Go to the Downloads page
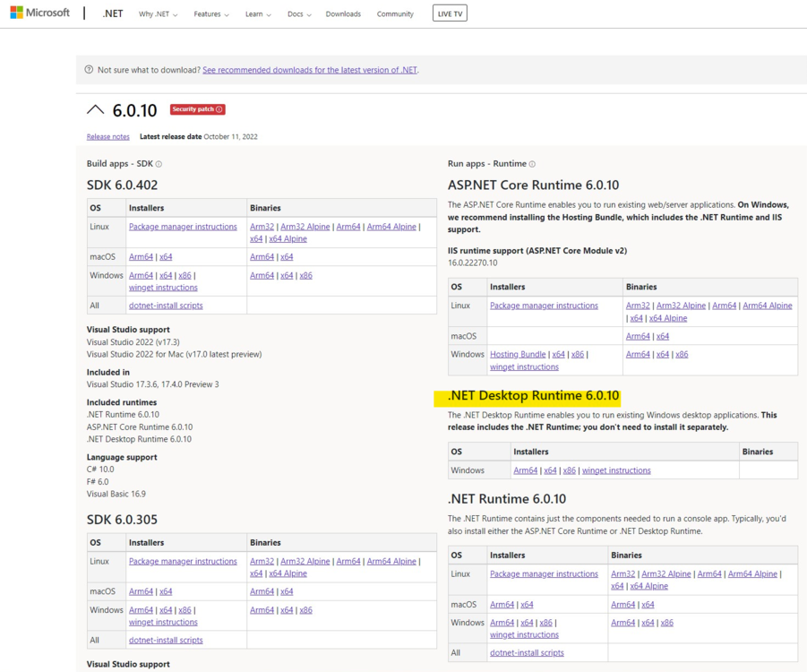The height and width of the screenshot is (672, 807). (343, 14)
